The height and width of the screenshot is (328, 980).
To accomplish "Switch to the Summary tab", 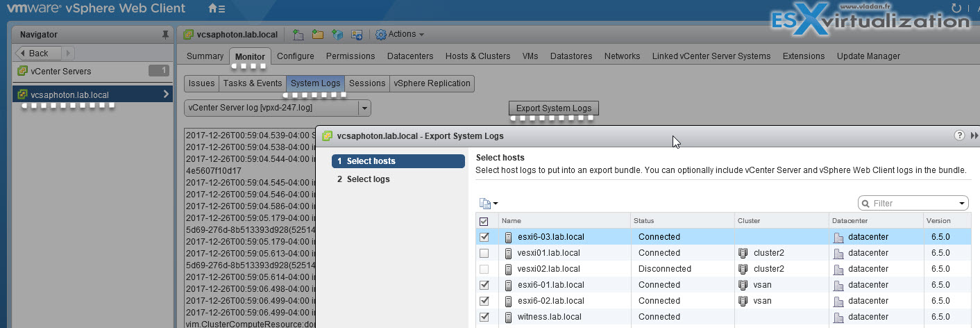I will tap(205, 56).
